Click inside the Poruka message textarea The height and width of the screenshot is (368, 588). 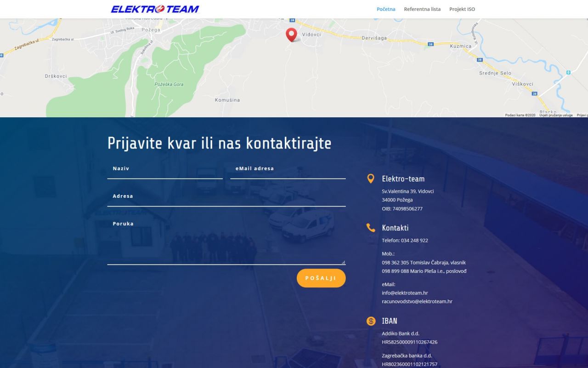(226, 241)
